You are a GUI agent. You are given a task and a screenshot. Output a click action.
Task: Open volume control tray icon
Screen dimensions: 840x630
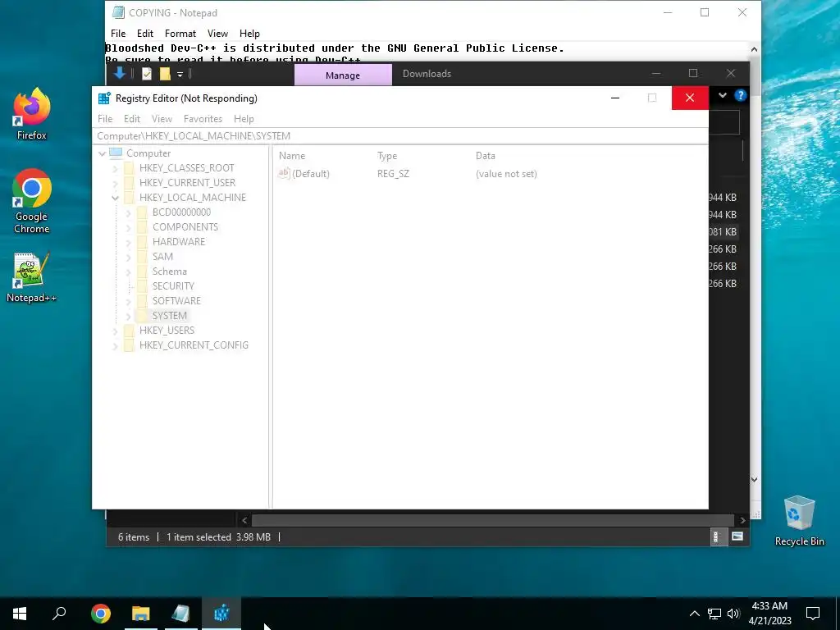click(733, 614)
